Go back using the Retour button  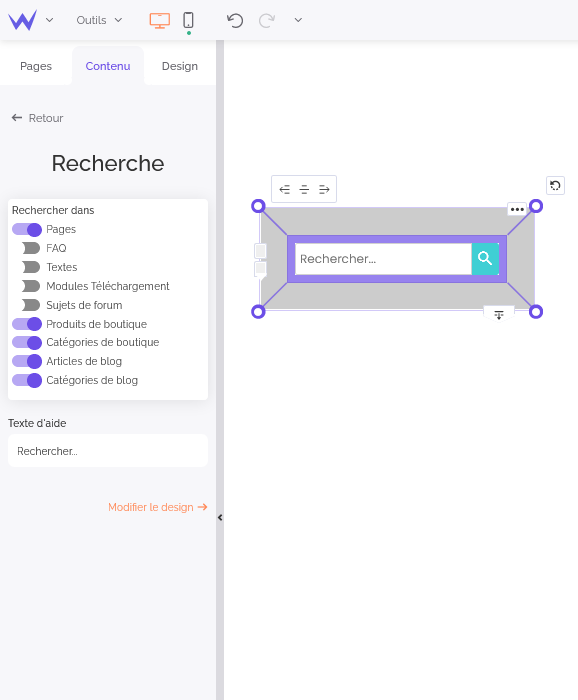click(37, 118)
